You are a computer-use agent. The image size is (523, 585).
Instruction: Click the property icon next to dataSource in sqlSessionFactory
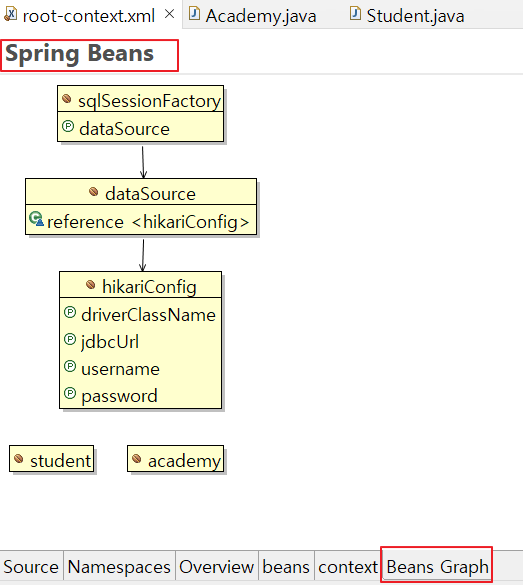click(x=68, y=126)
